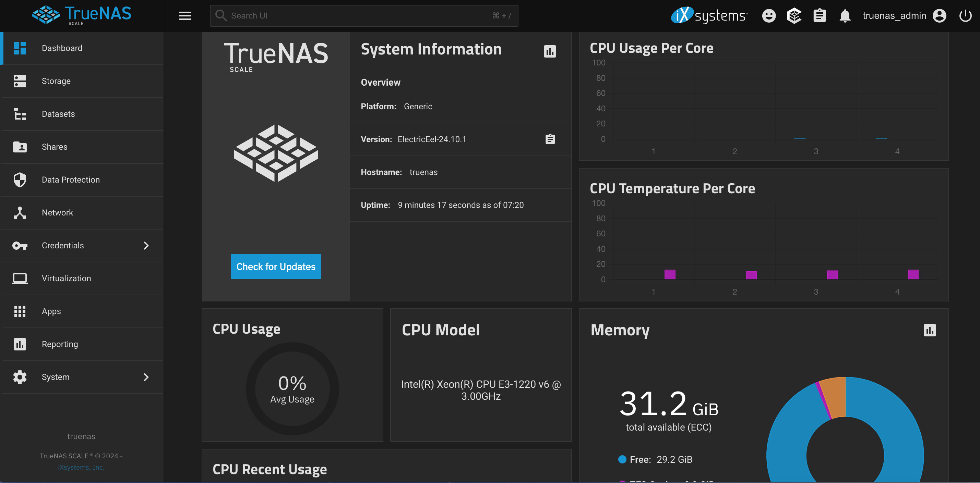Click the 31.2 GiB total memory value
Screen dimensions: 980x483
coord(668,404)
